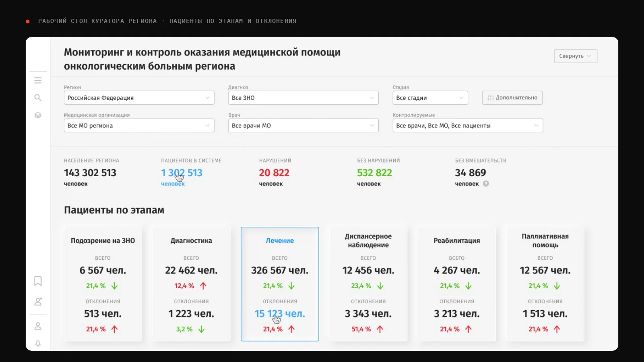
Task: Click the 1 302 513 patients in system link
Action: tap(182, 173)
